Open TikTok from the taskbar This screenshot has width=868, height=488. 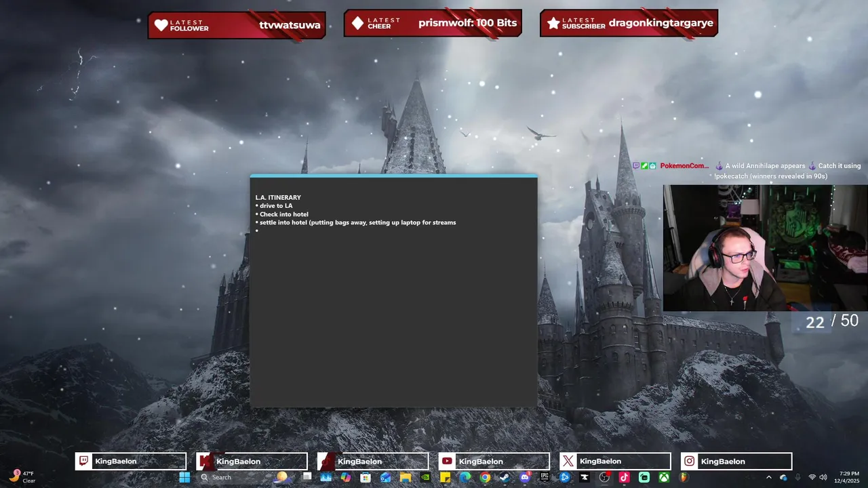click(x=624, y=477)
